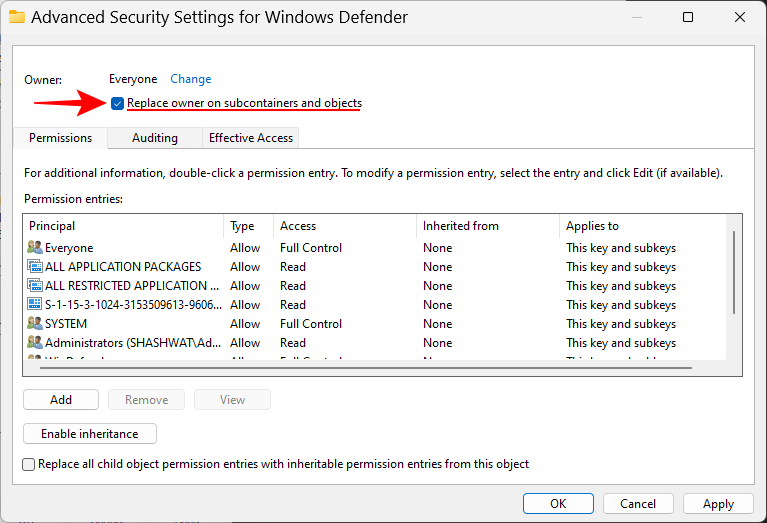
Task: Select the Permissions tab
Action: (60, 138)
